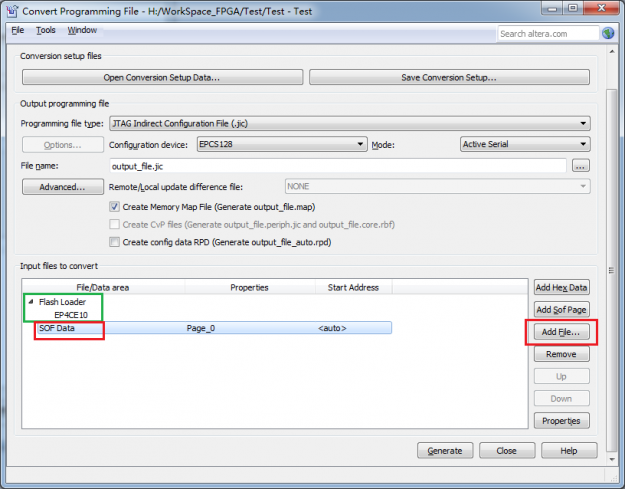625x489 pixels.
Task: Click Open Conversion Setup Data button
Action: (162, 77)
